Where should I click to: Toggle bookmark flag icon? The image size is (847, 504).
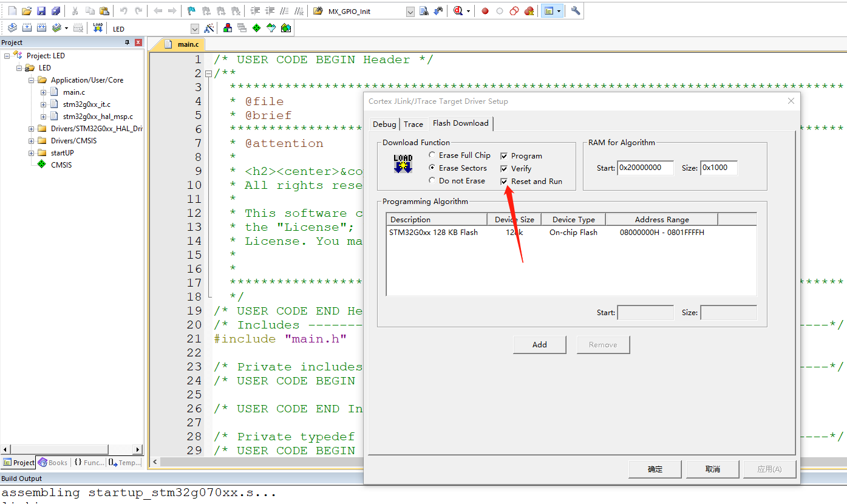coord(191,11)
